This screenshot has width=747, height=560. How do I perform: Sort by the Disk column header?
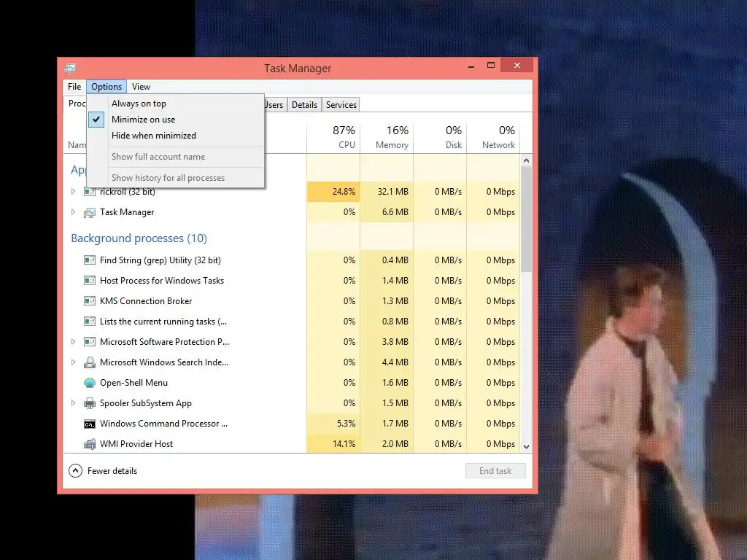pos(440,137)
